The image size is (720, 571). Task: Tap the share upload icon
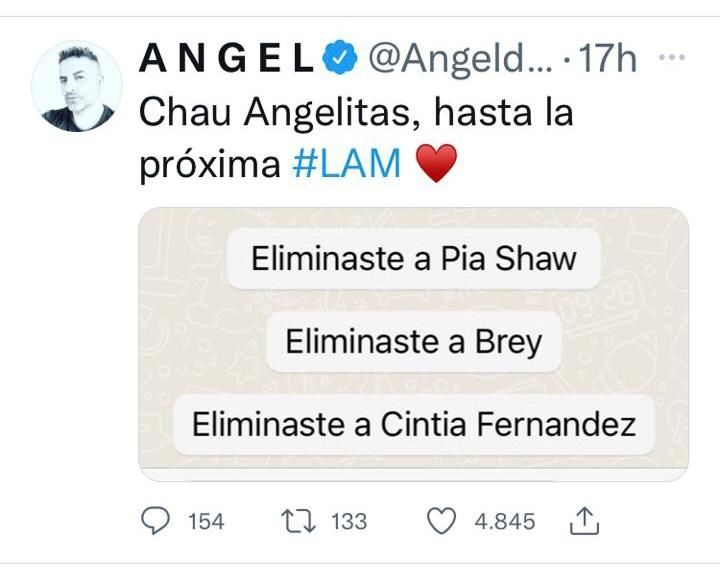[x=585, y=521]
